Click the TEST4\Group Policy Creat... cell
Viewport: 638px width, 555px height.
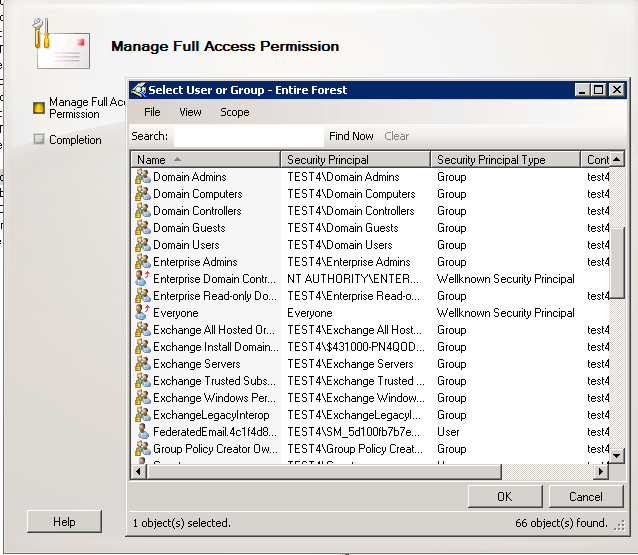point(355,448)
